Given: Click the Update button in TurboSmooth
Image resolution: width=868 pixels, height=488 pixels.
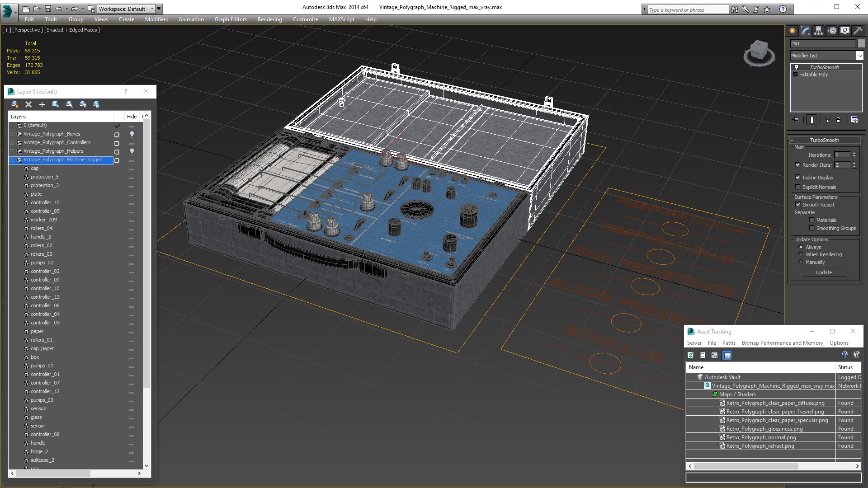Looking at the screenshot, I should pyautogui.click(x=824, y=272).
